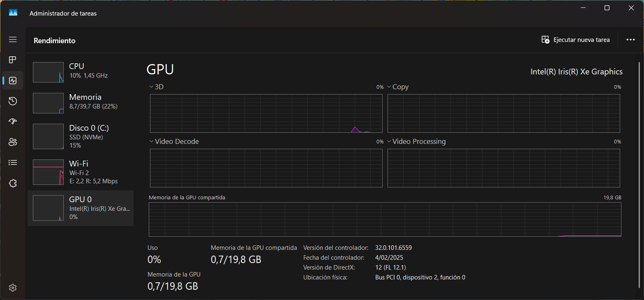The image size is (644, 300).
Task: Click the Copy engine usage graph
Action: (504, 113)
